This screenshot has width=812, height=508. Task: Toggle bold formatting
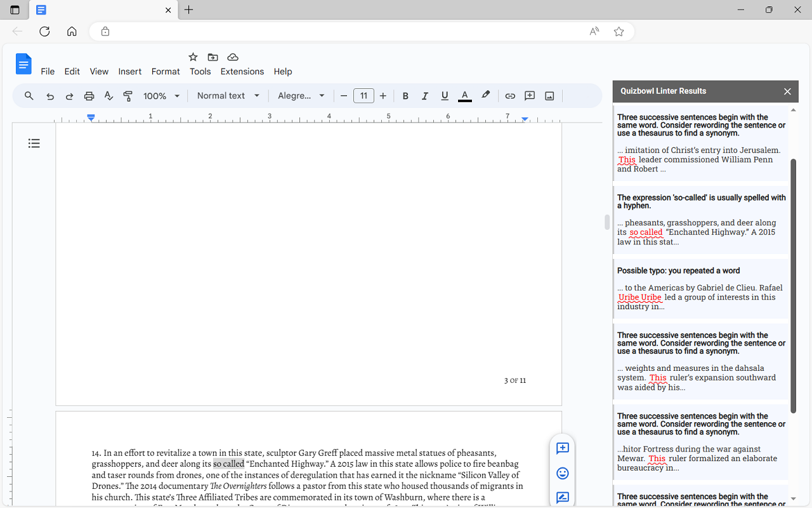tap(405, 96)
